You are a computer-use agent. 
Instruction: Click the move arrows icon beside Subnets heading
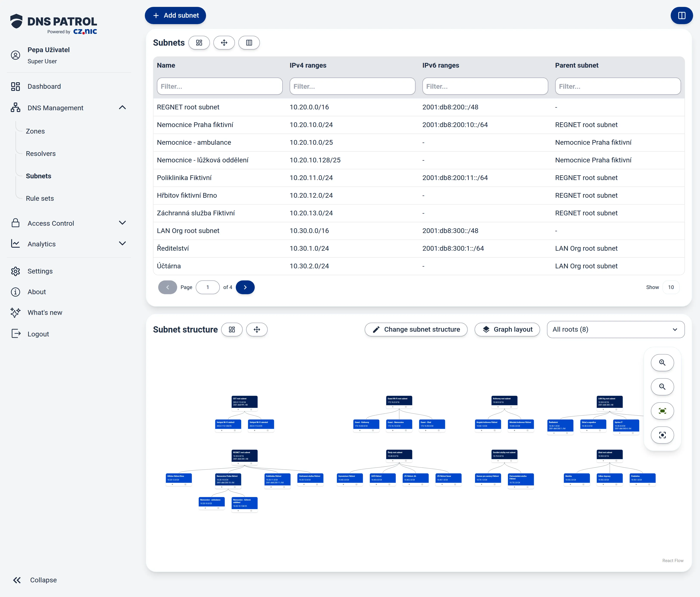(x=224, y=43)
